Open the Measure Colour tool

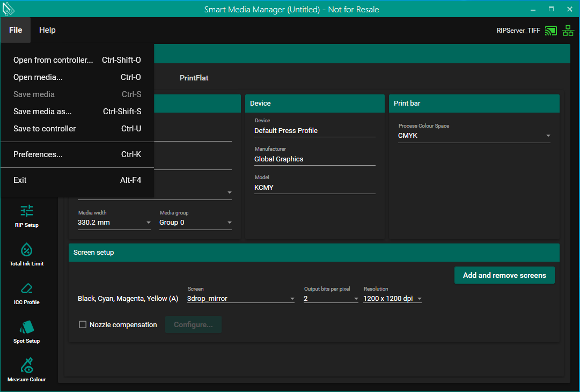click(27, 370)
